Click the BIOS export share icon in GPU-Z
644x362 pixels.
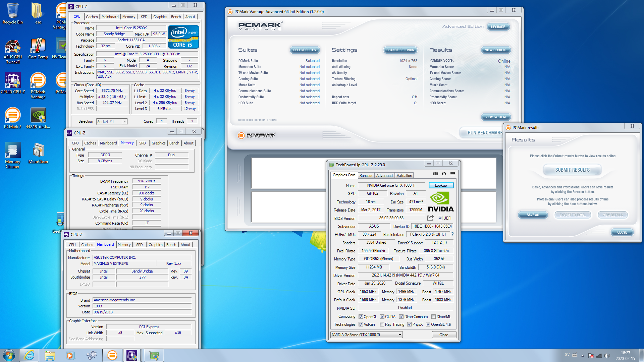[430, 218]
